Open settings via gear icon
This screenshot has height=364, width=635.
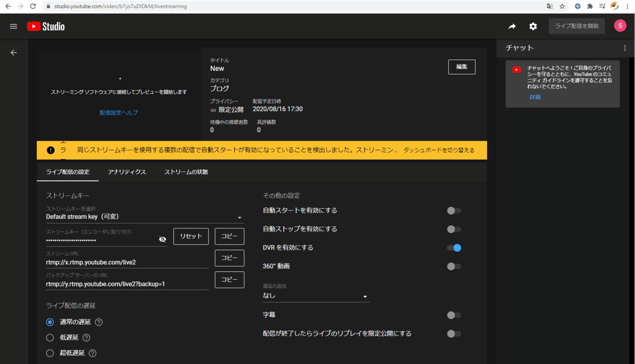click(533, 26)
